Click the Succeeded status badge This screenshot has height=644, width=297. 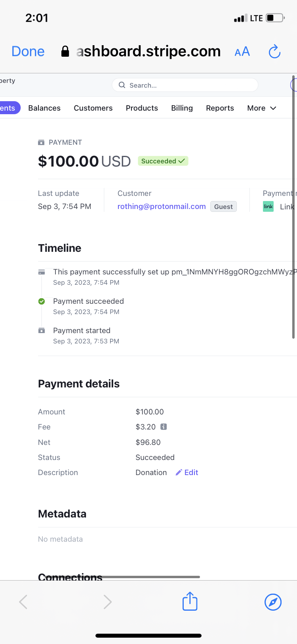click(x=163, y=161)
